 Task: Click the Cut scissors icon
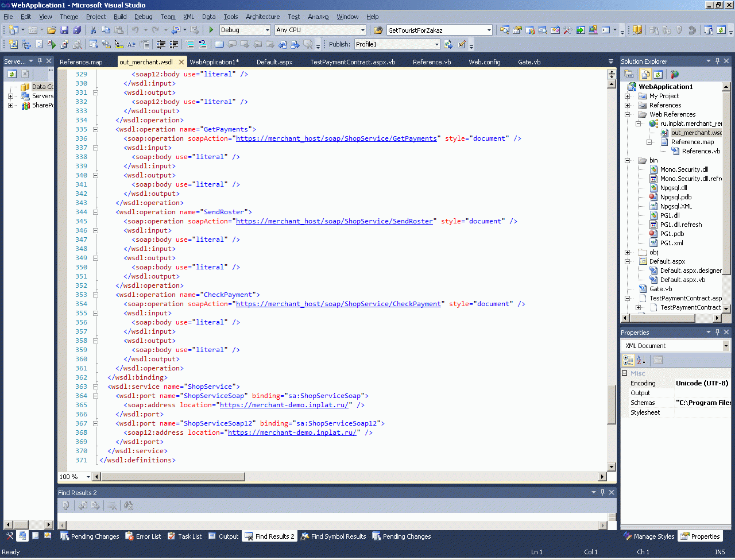(94, 30)
